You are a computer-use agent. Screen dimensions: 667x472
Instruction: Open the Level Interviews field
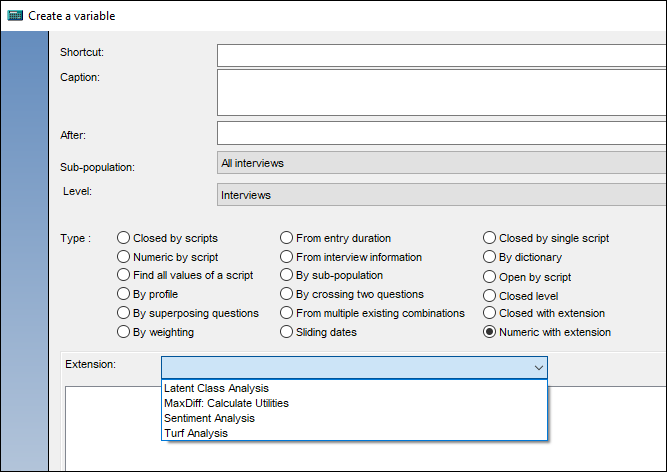442,195
